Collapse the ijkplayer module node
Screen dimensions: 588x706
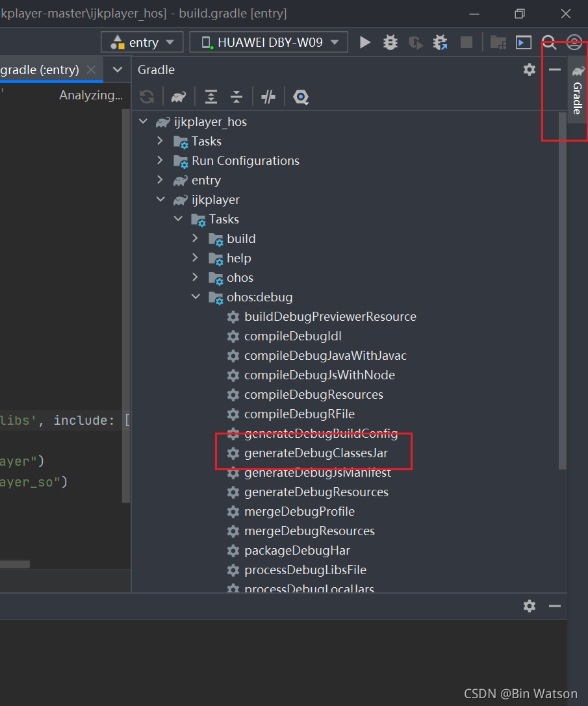coord(160,199)
